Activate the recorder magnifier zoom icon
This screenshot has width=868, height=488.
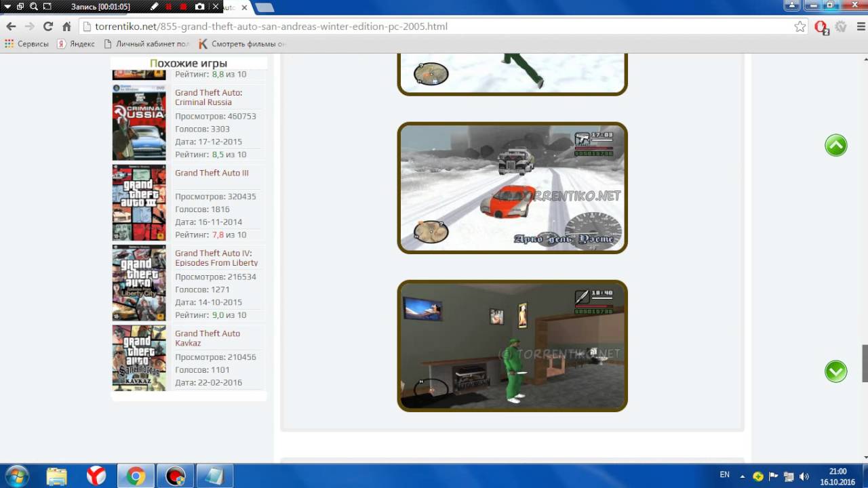point(33,7)
